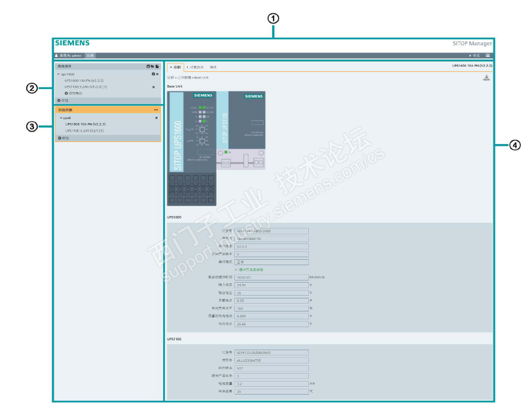
Task: Click the offline projects panel header
Action: (x=108, y=67)
